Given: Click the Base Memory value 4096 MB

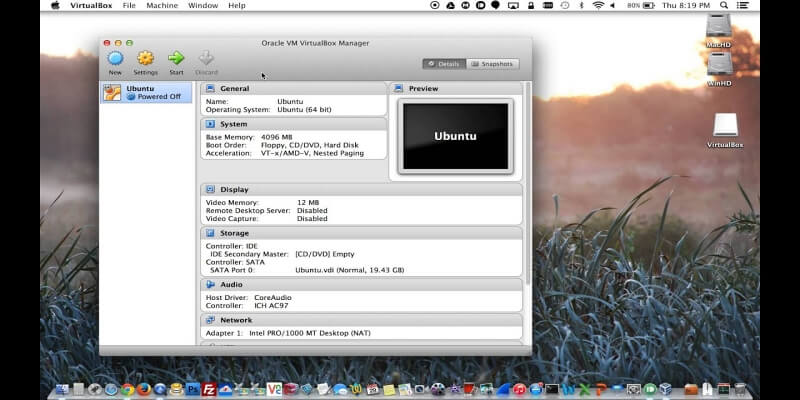Looking at the screenshot, I should click(x=277, y=137).
